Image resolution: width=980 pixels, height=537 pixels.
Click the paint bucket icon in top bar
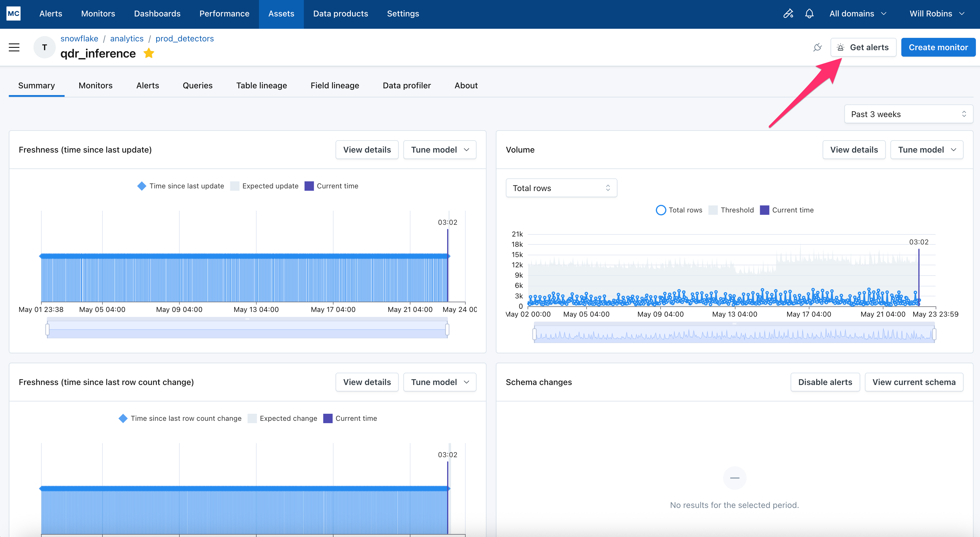[x=788, y=14]
